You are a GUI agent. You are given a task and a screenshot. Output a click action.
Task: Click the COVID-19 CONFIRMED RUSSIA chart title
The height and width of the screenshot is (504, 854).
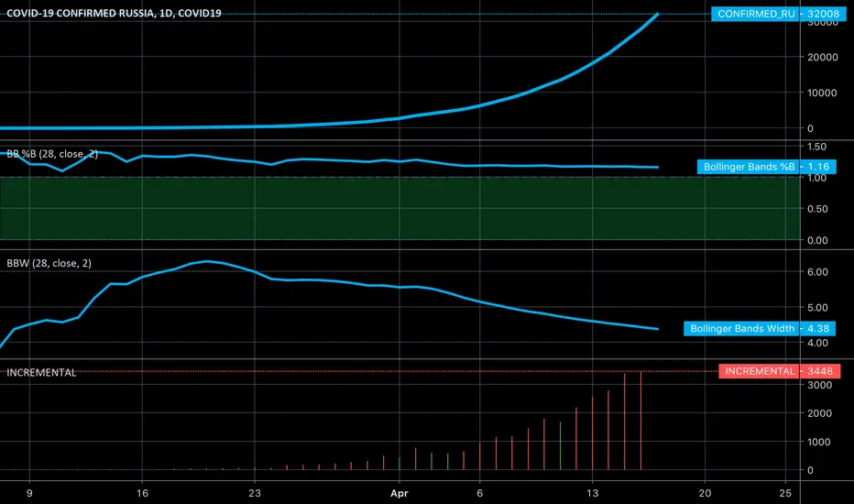pos(114,13)
